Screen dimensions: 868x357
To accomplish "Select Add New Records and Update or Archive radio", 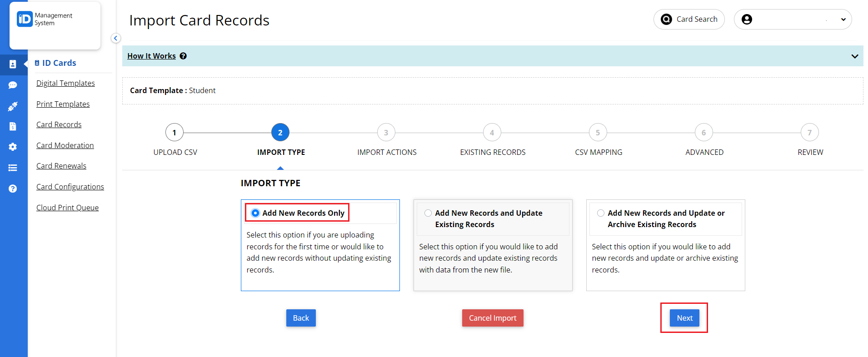I will coord(601,213).
